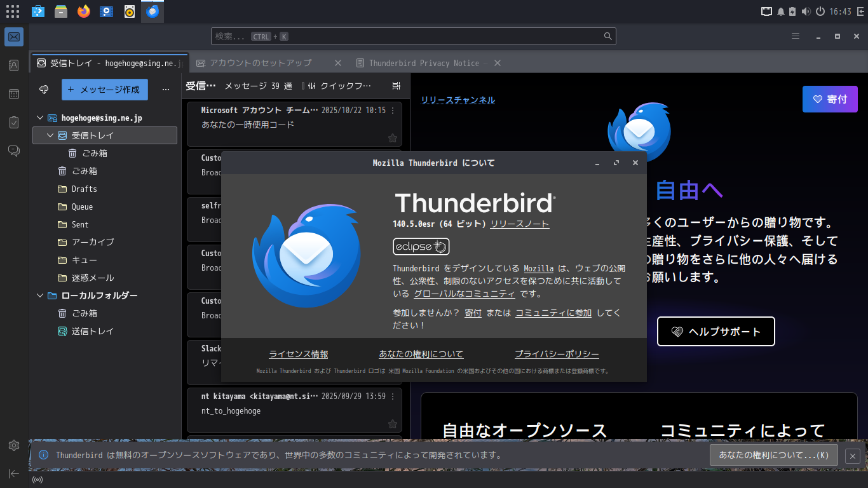
Task: Click the magnifier icon in search box
Action: tap(608, 36)
